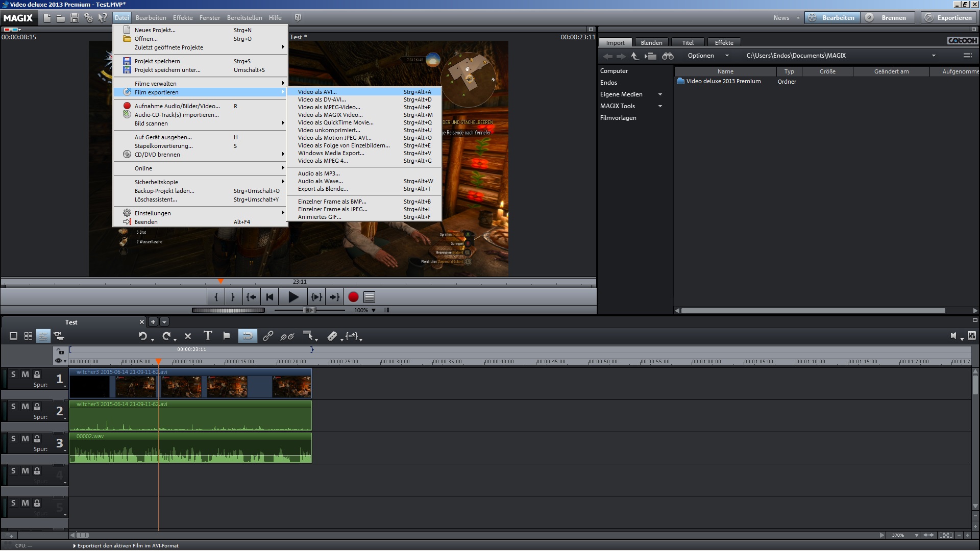Click the new project icon in top toolbar
The width and height of the screenshot is (980, 551).
point(47,18)
